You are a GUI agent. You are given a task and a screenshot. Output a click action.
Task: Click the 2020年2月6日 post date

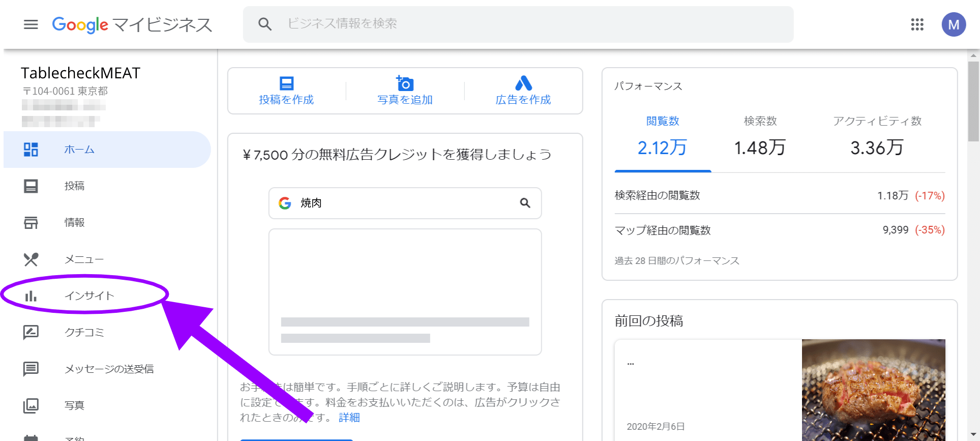(656, 427)
